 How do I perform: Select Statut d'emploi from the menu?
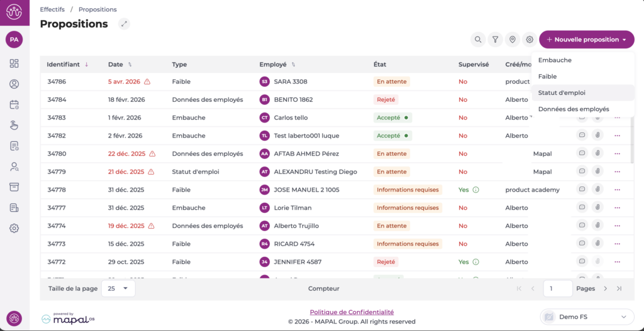[x=562, y=92]
